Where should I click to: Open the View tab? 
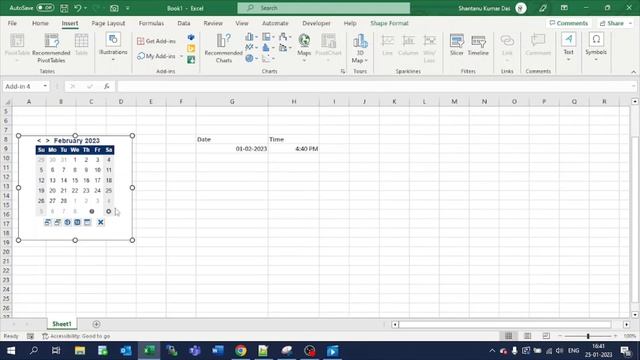(242, 23)
